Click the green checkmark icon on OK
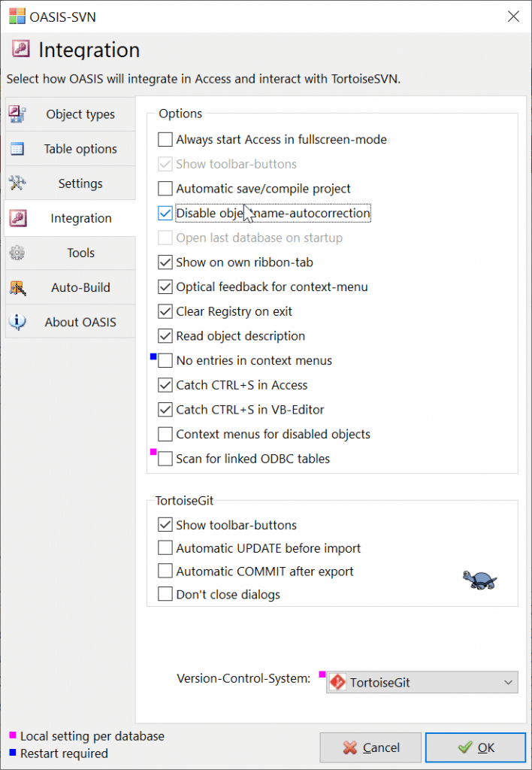 pos(464,747)
